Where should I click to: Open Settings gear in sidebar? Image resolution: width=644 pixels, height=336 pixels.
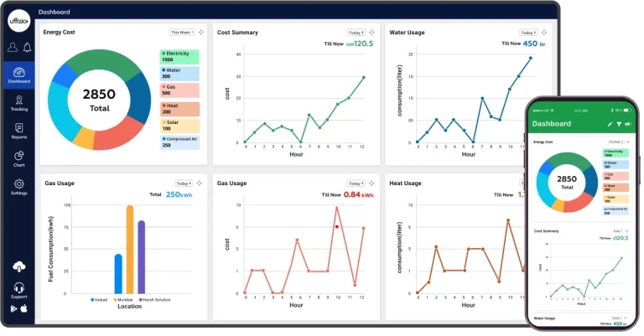(x=18, y=186)
